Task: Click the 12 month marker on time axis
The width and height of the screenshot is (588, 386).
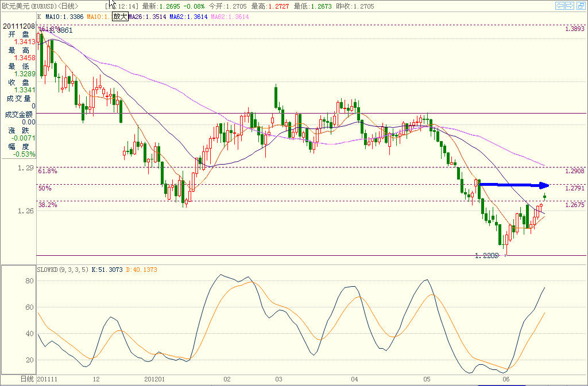Action: click(96, 379)
